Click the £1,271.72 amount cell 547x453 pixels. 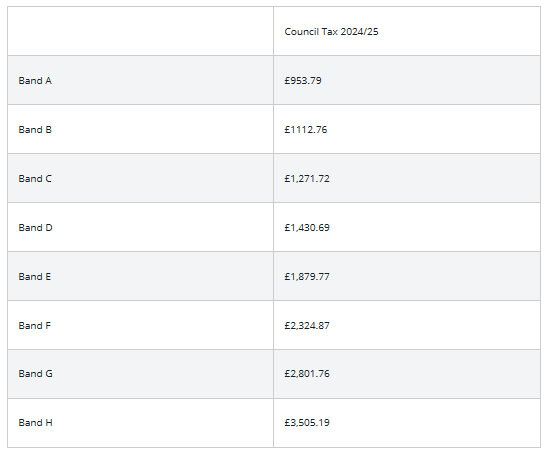click(x=407, y=178)
